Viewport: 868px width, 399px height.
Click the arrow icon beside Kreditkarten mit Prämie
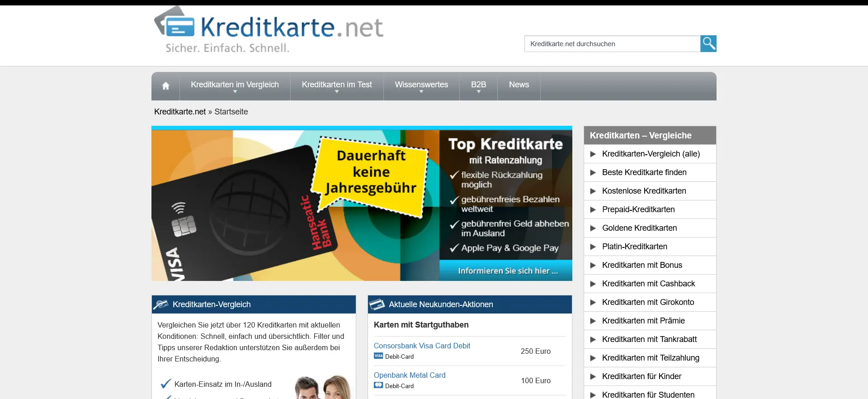[593, 321]
